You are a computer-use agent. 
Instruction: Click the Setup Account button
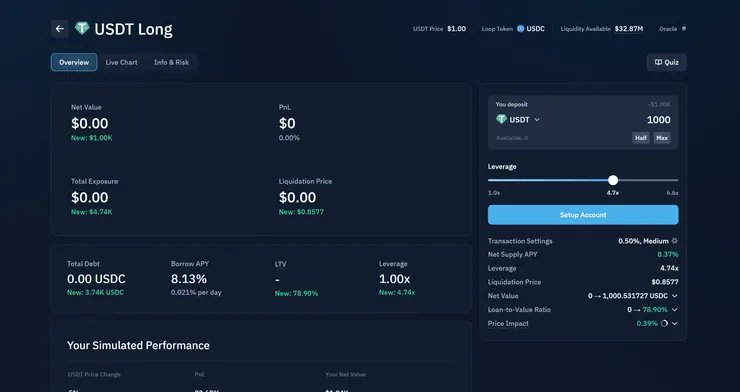(x=583, y=215)
